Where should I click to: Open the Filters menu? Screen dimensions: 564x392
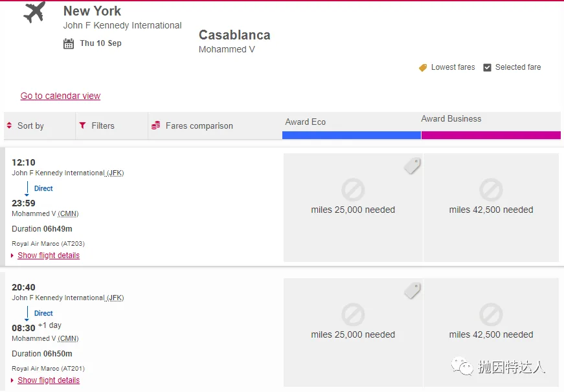pyautogui.click(x=102, y=126)
